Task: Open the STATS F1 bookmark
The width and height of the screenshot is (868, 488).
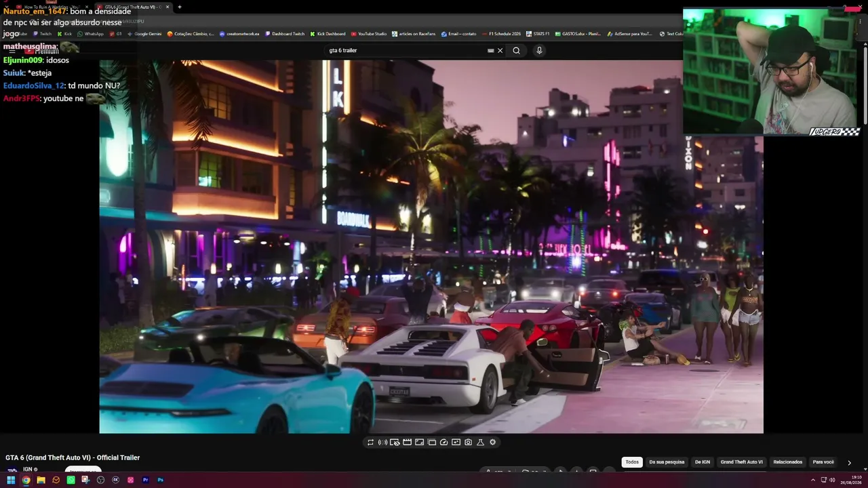Action: pos(538,34)
